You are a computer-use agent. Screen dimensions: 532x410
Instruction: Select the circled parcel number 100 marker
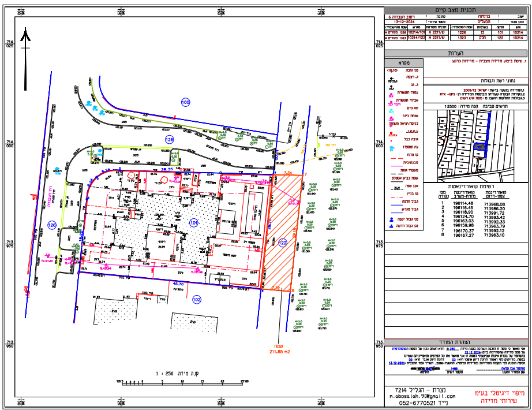pyautogui.click(x=185, y=102)
